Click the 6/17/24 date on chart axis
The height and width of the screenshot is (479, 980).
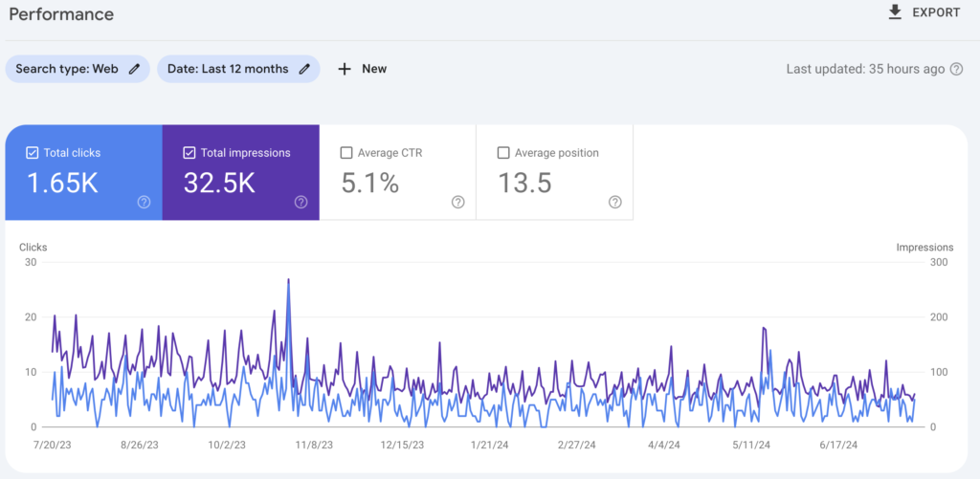[x=838, y=446]
